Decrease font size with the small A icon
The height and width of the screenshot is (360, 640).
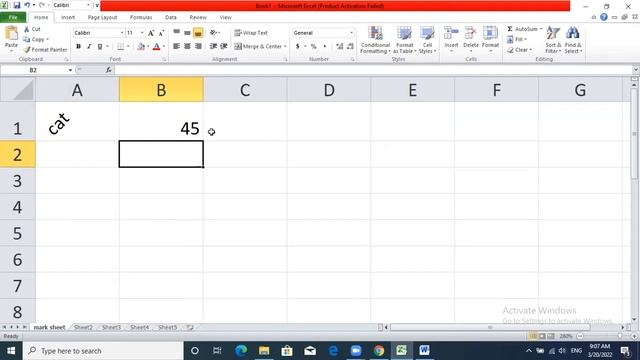coord(161,33)
